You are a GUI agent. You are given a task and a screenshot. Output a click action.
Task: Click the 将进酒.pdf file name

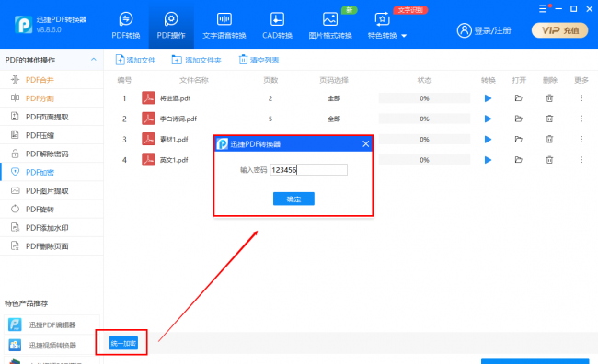point(175,98)
